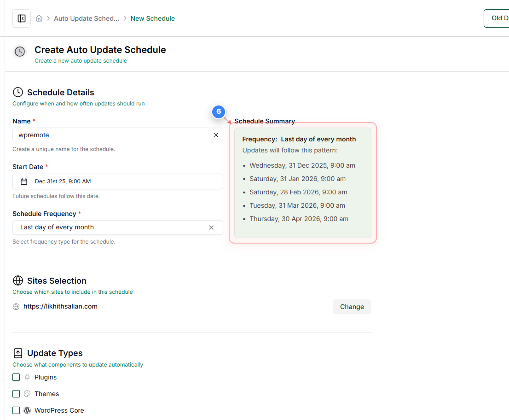
Task: Click Wednesday, 31 Dec 2025 summary entry
Action: click(x=302, y=165)
